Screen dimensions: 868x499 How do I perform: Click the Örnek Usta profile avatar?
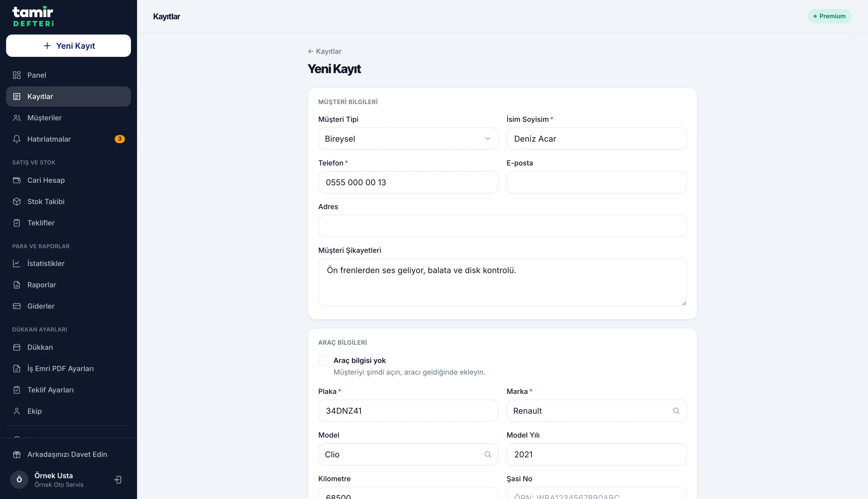[x=19, y=479]
